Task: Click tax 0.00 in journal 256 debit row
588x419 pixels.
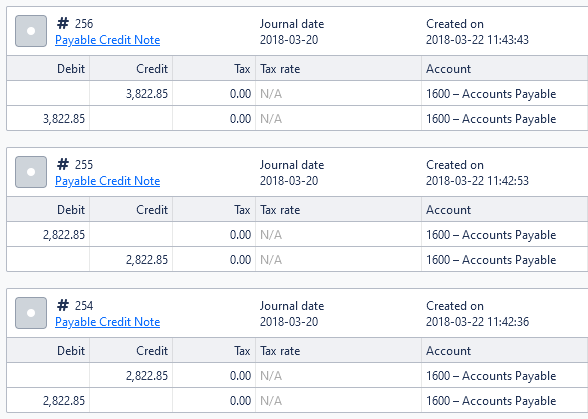Action: tap(240, 119)
